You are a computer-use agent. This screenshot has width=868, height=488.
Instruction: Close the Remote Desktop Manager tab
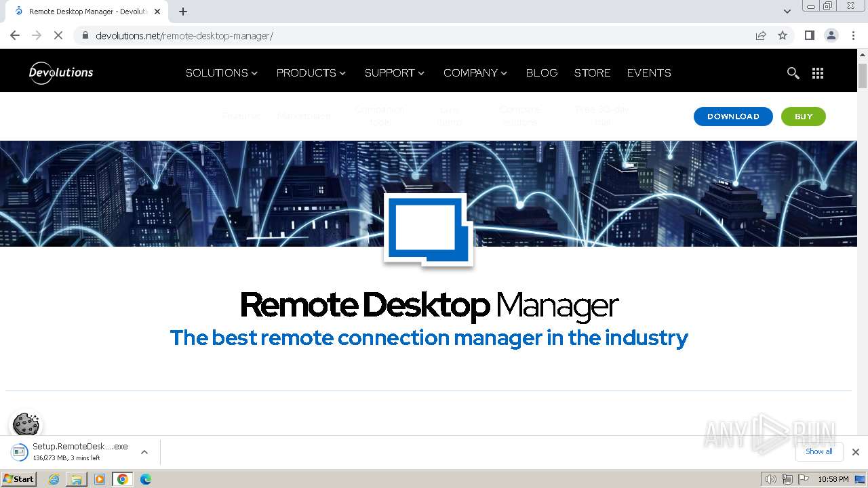[x=157, y=12]
